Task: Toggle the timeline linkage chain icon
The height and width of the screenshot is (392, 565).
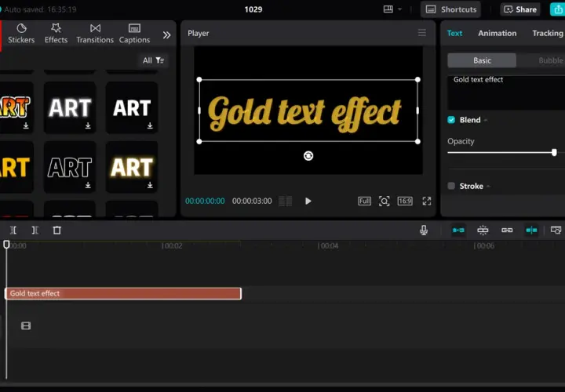Action: pyautogui.click(x=507, y=230)
